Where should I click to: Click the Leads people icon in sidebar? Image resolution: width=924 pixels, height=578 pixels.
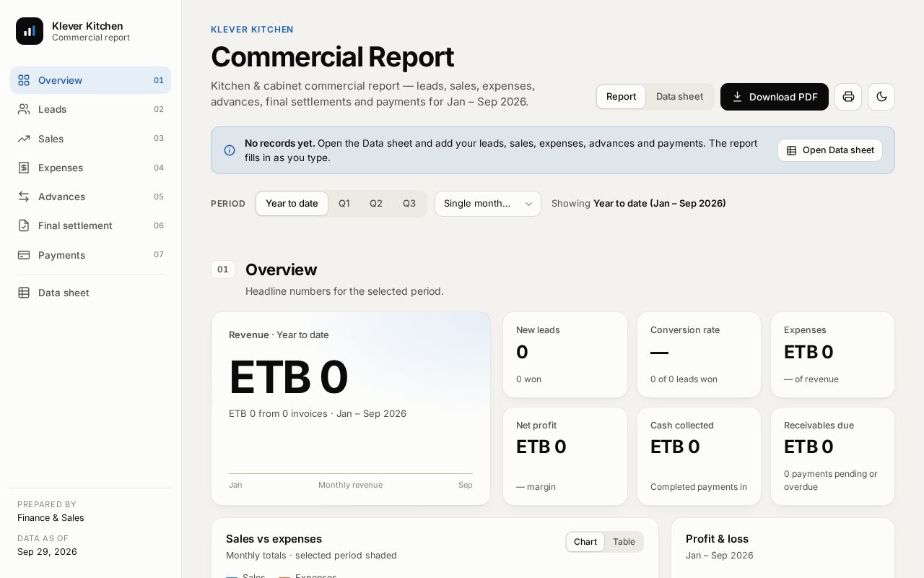coord(24,109)
